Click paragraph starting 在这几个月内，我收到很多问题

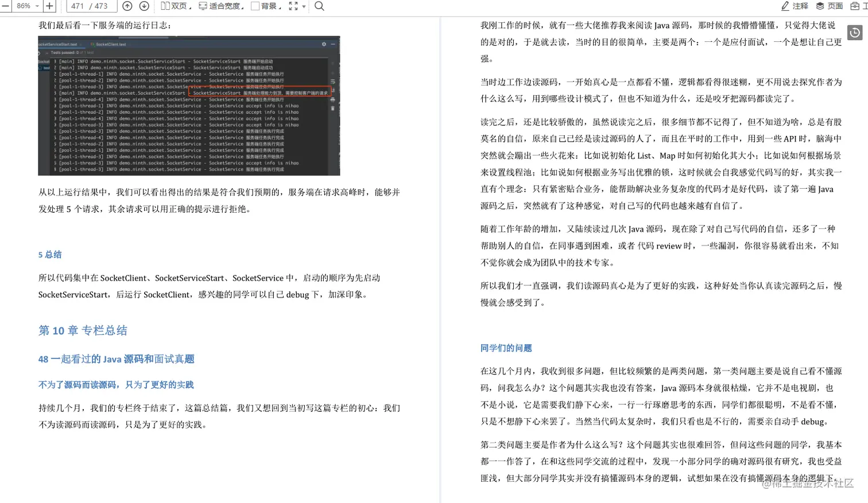point(661,396)
